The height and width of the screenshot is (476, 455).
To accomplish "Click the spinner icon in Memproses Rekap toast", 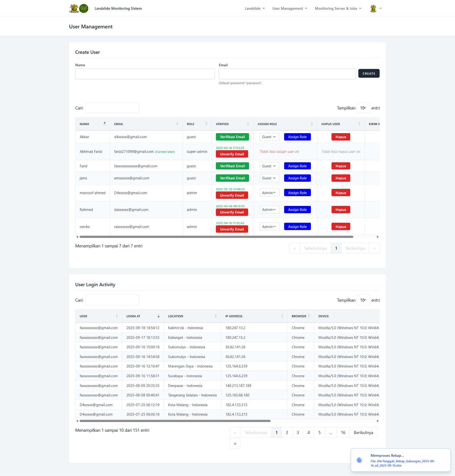I will [359, 460].
